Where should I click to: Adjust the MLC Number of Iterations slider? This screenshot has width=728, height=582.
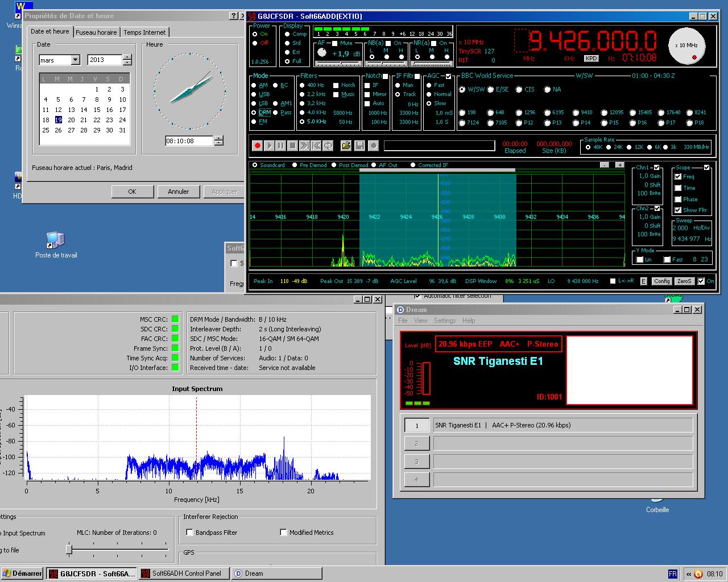69,550
